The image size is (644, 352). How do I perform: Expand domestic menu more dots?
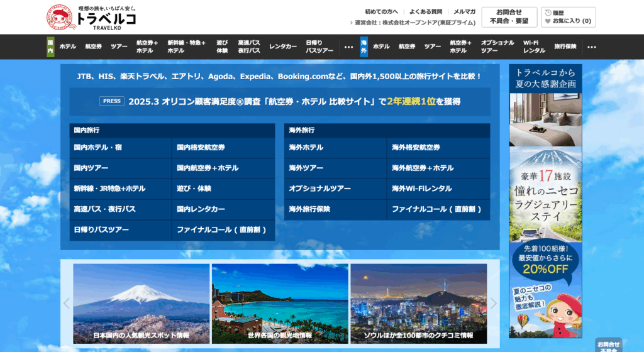click(x=348, y=47)
